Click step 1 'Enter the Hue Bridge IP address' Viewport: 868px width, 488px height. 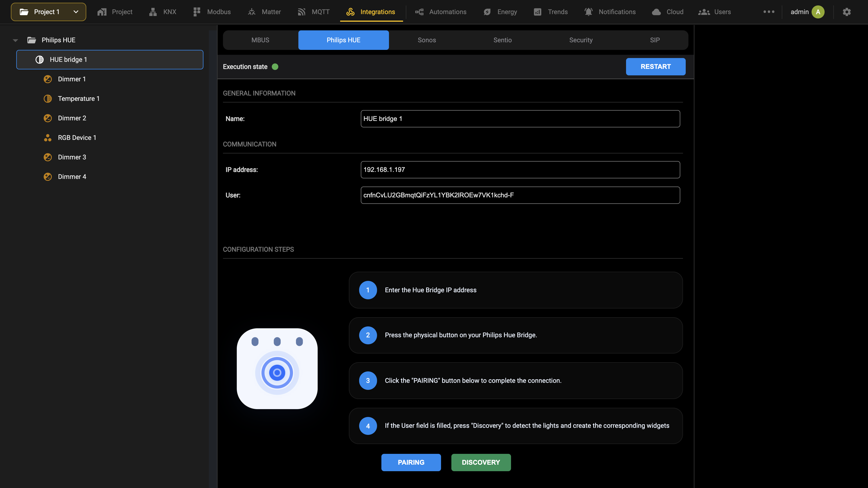tap(516, 290)
